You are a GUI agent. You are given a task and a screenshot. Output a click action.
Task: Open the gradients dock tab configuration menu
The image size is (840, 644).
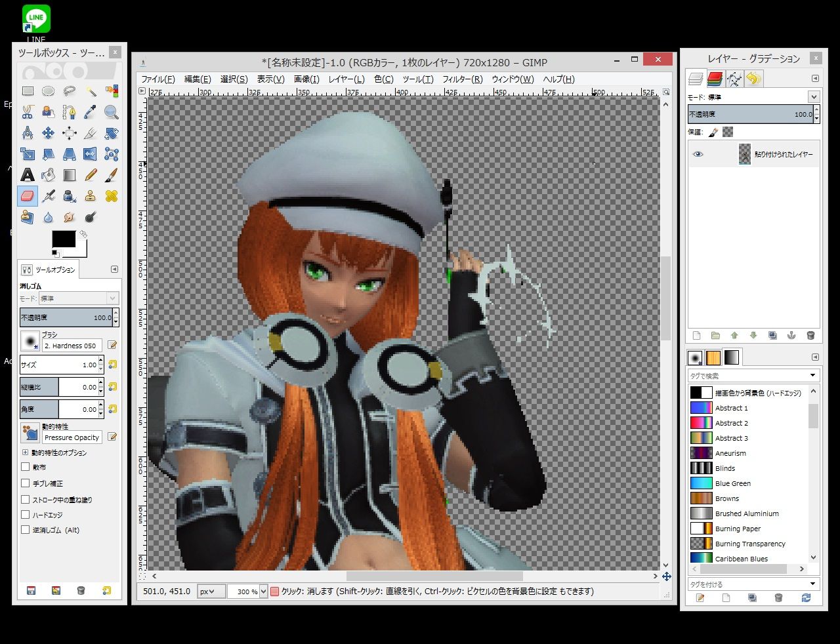815,357
